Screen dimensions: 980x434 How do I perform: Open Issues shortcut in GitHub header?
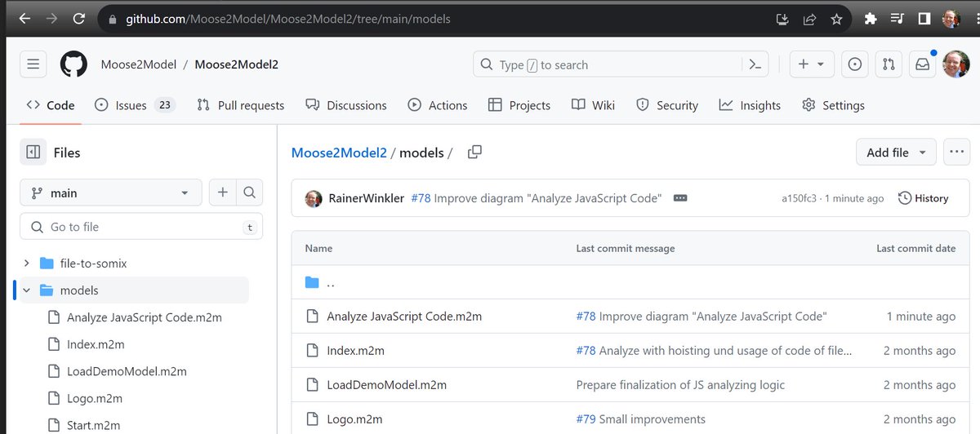[855, 64]
